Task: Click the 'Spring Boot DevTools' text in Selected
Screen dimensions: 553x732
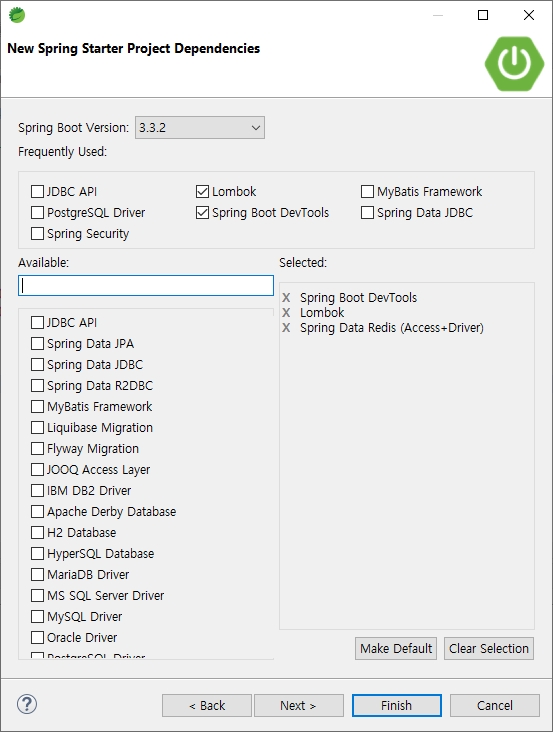Action: [x=358, y=297]
